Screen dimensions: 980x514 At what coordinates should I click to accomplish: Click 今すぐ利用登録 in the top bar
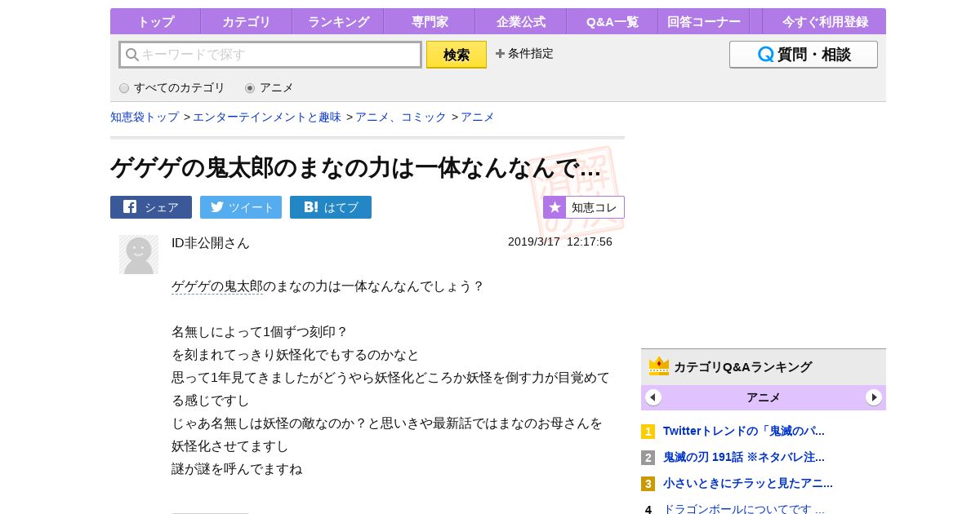point(825,21)
